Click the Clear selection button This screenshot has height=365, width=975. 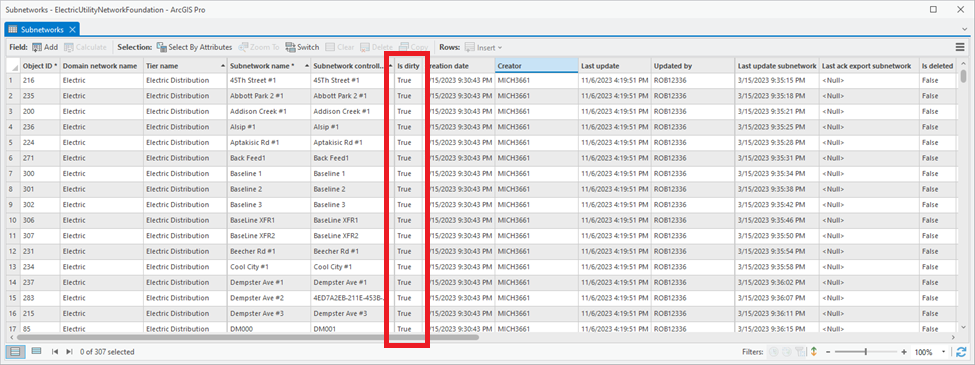340,47
